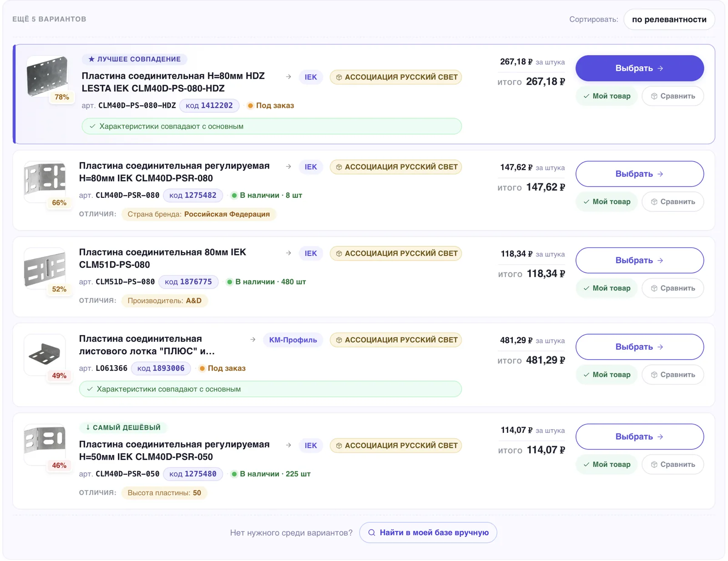Select product CLM40D-PS-080-HDZ with Выбрать
Image resolution: width=728 pixels, height=561 pixels.
click(639, 68)
